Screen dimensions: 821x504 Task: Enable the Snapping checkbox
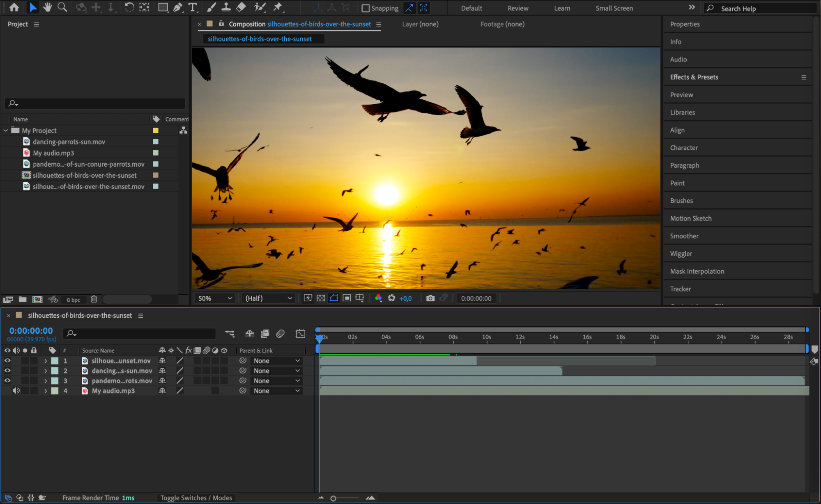pyautogui.click(x=366, y=8)
